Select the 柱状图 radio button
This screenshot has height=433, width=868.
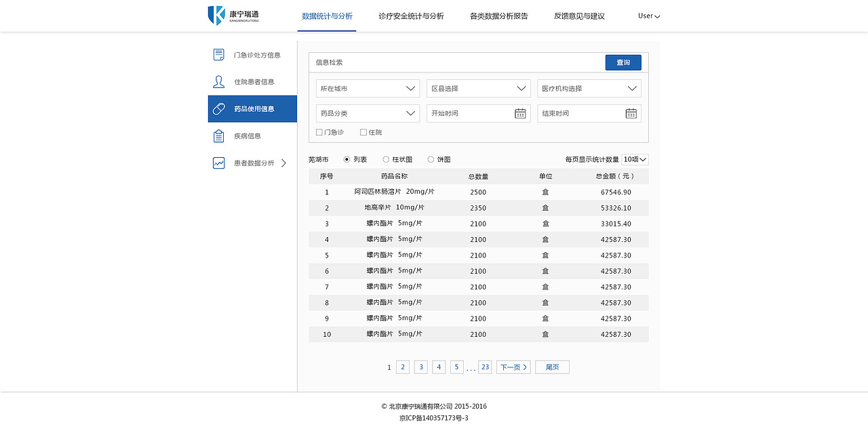coord(386,159)
